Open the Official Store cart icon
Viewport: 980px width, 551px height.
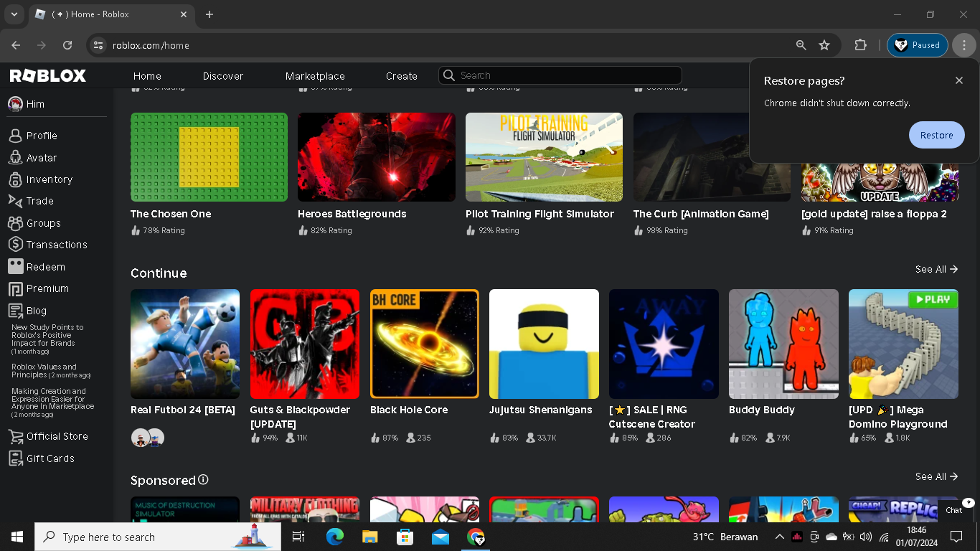coord(15,436)
